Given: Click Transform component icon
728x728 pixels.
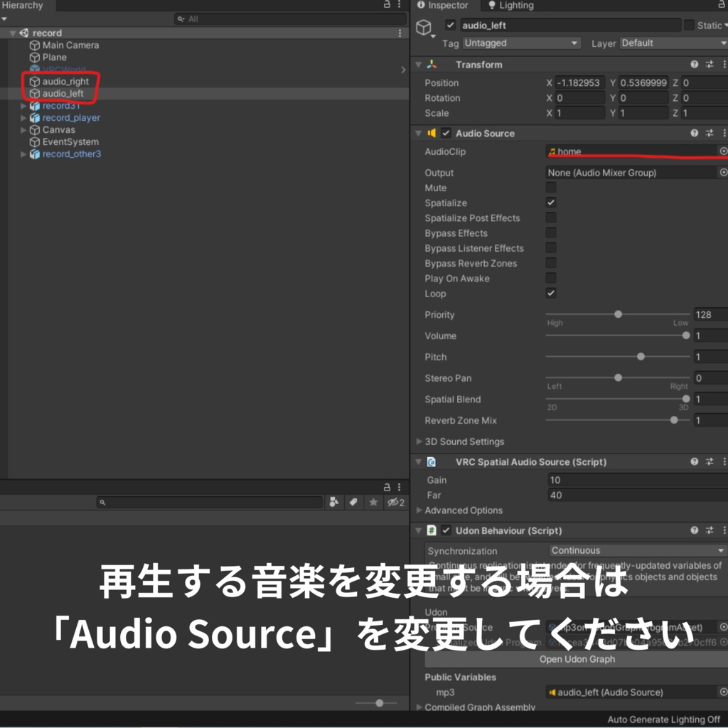Looking at the screenshot, I should click(432, 65).
